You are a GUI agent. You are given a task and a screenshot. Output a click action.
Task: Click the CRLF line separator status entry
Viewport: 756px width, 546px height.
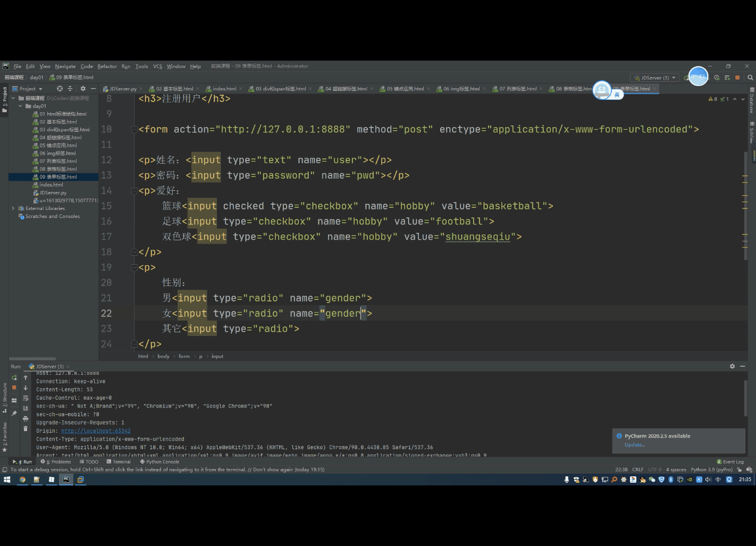tap(637, 470)
